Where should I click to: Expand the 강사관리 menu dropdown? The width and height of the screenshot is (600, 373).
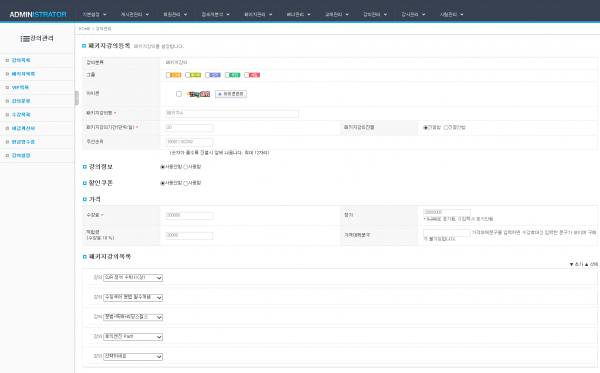pyautogui.click(x=413, y=15)
